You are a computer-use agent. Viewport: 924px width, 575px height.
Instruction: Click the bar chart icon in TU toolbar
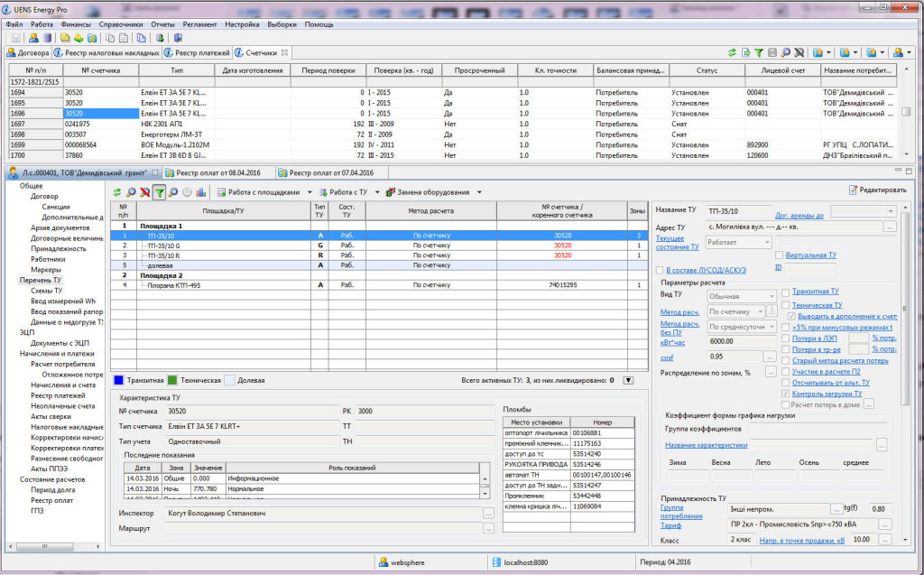(x=200, y=192)
